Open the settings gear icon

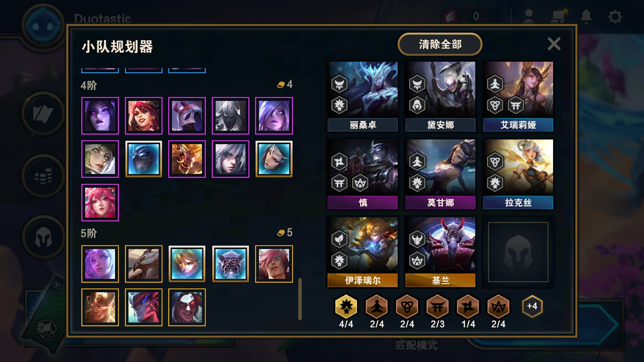point(615,16)
